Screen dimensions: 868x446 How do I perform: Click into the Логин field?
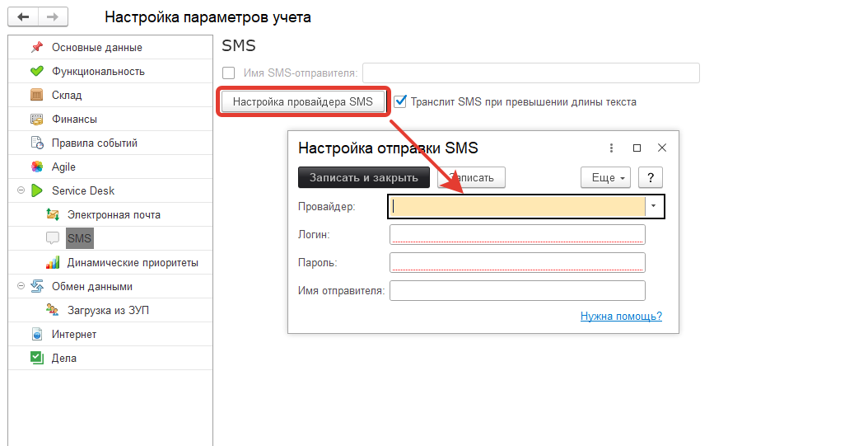click(x=518, y=234)
